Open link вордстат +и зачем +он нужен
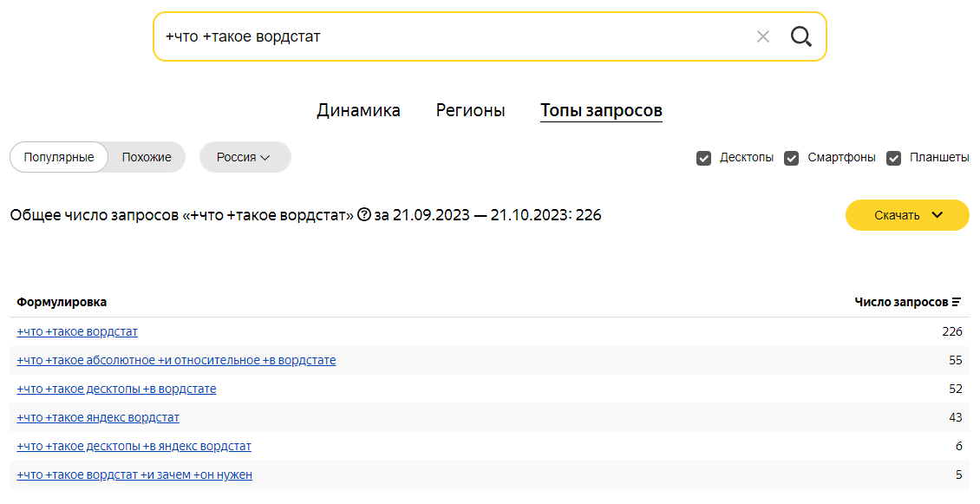The height and width of the screenshot is (504, 980). tap(134, 475)
